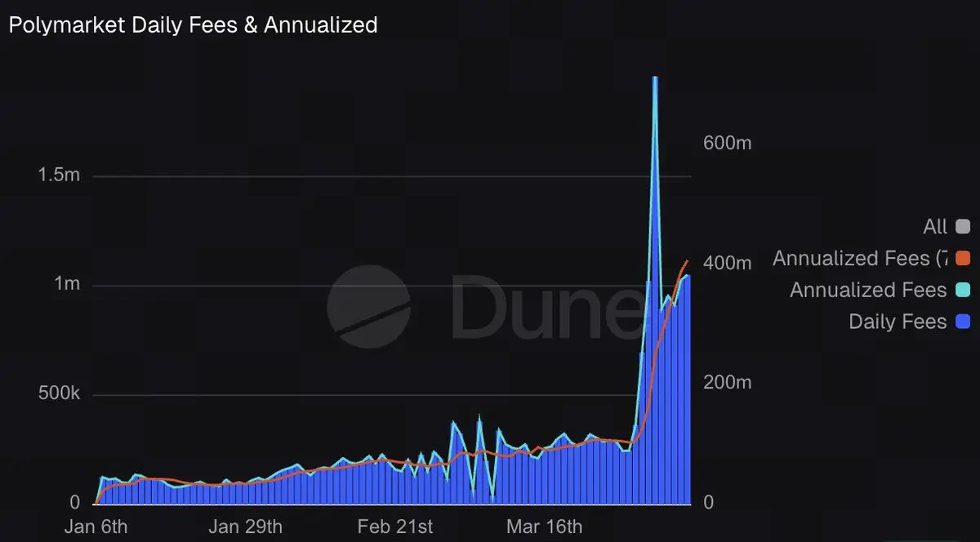980x542 pixels.
Task: Click the 'Daily Fees' legend label
Action: tap(898, 322)
